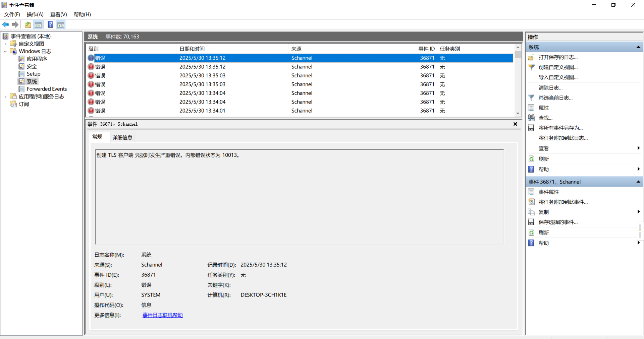Click the Subscriptions icon in the tree
The image size is (644, 339).
click(x=13, y=104)
